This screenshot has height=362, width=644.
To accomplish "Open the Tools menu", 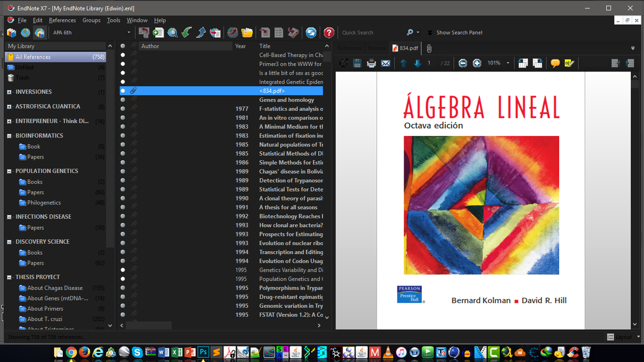I will [114, 20].
